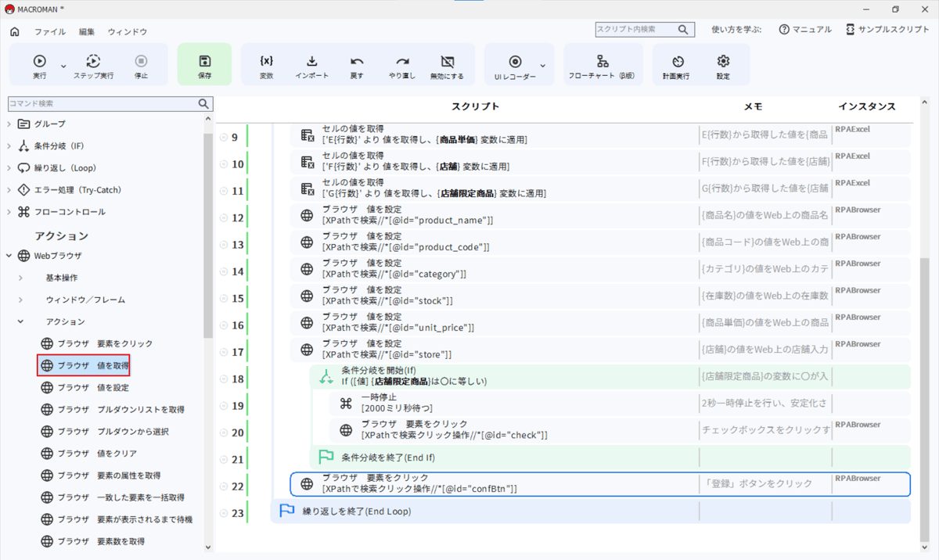Toggle breakpoint circle on line 15
Screen dimensions: 939x560
tap(224, 299)
